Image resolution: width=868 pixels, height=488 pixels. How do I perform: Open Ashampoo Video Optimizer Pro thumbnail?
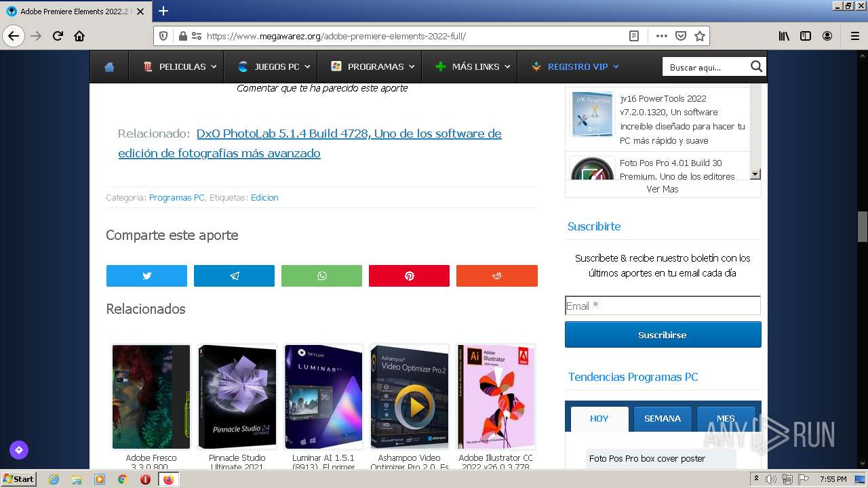(x=410, y=396)
